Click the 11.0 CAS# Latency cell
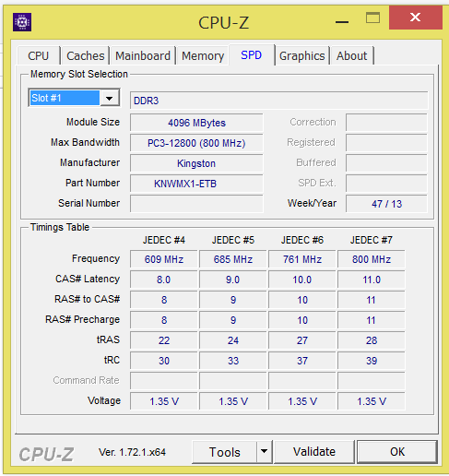The width and height of the screenshot is (449, 476). 372,280
